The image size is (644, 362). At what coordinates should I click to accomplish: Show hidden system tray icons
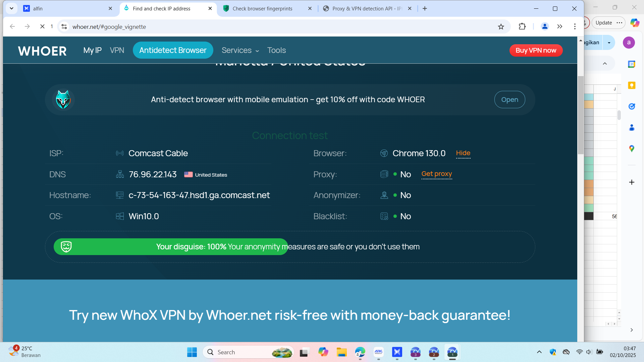coord(539,352)
